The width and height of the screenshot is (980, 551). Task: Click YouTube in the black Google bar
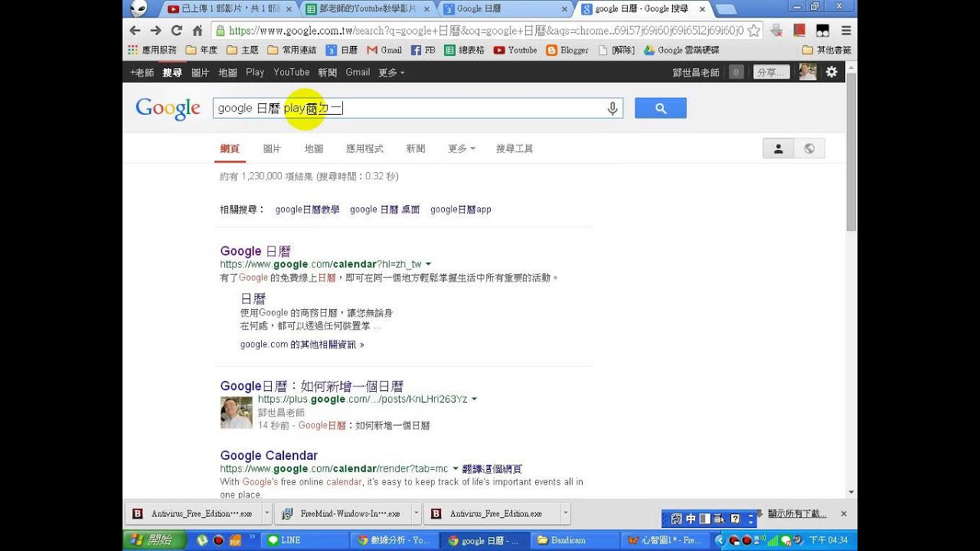[292, 72]
